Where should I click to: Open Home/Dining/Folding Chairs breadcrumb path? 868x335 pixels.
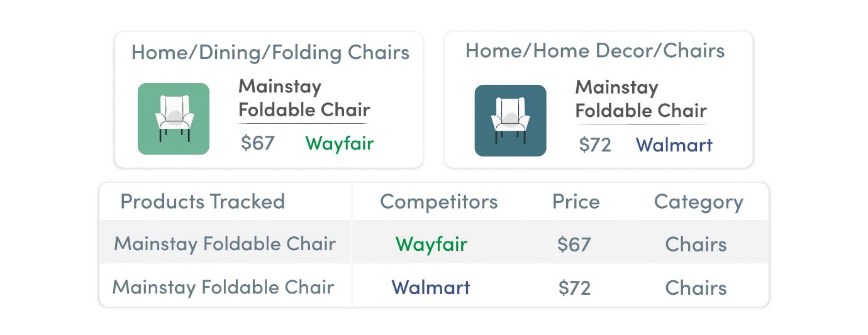coord(270,53)
